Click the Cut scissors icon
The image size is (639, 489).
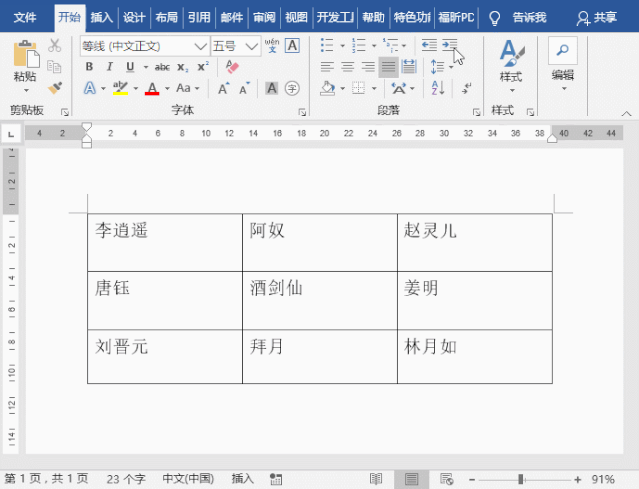tap(54, 46)
